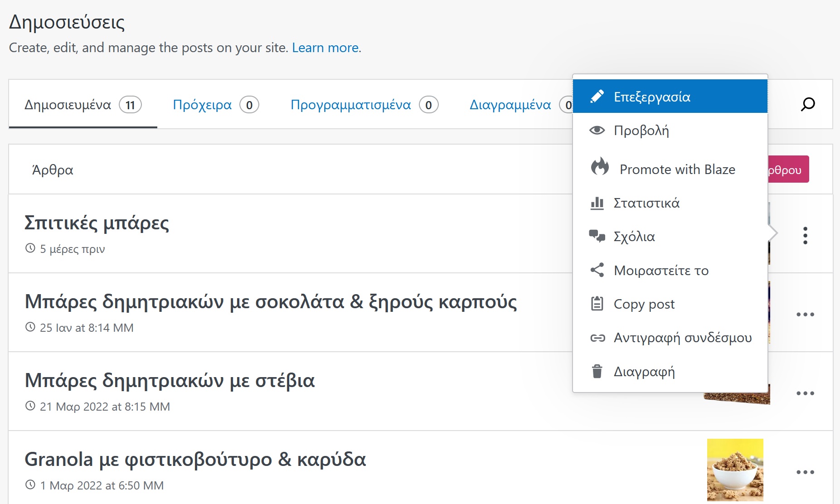Click the clipboard icon beside Copy post
The image size is (840, 504).
click(597, 304)
